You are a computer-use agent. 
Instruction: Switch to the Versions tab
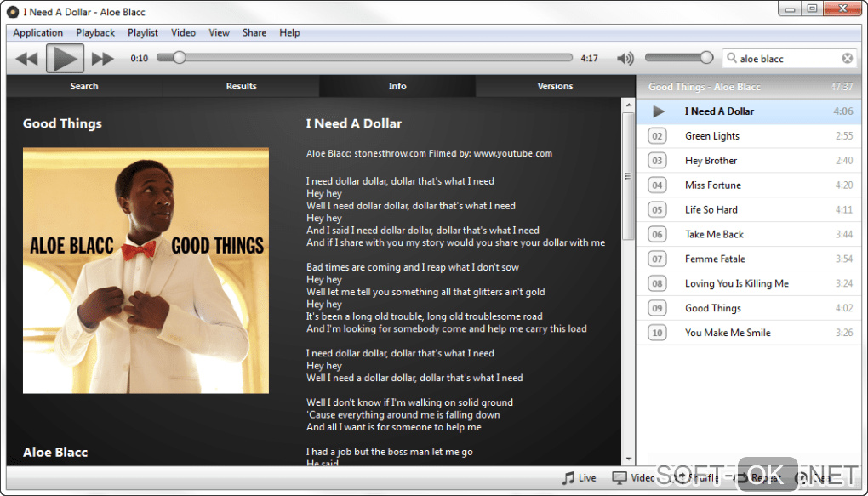tap(555, 87)
